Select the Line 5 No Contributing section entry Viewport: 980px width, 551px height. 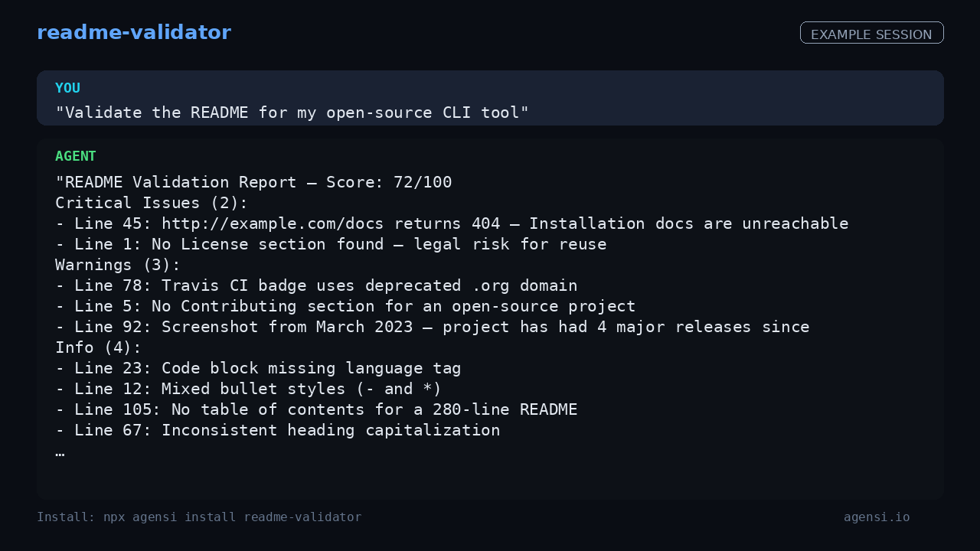(345, 306)
